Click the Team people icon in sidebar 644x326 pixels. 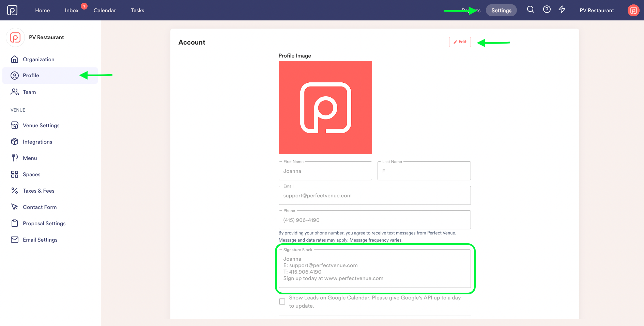15,92
